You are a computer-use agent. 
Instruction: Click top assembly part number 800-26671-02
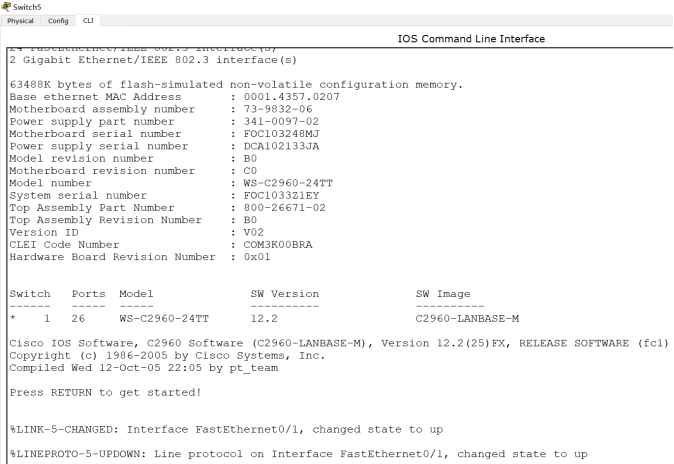pos(285,208)
